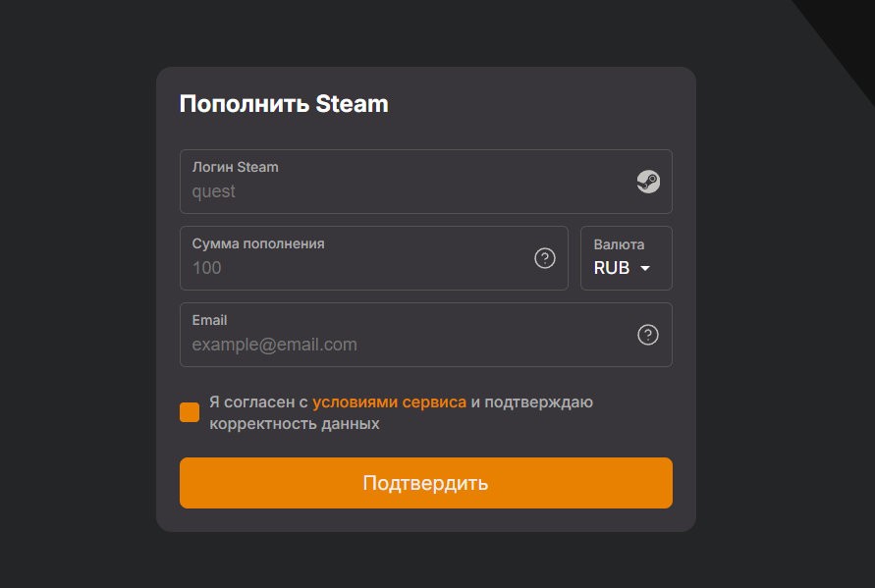Click the 'Email' field label
The width and height of the screenshot is (875, 588).
209,320
